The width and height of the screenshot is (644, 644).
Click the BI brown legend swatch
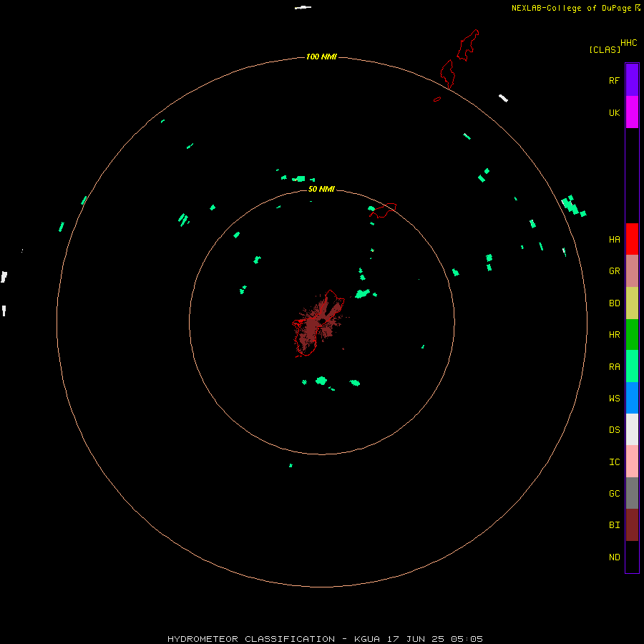point(632,525)
